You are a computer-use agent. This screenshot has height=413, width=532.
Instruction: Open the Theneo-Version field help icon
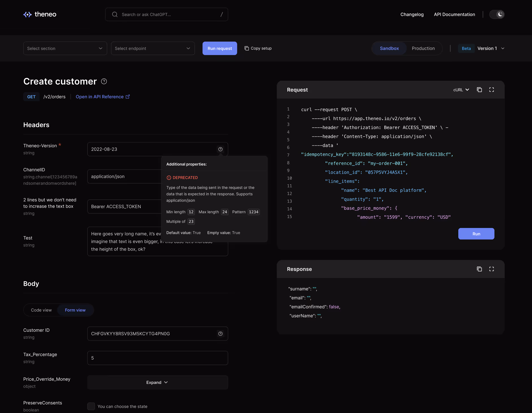pos(220,149)
